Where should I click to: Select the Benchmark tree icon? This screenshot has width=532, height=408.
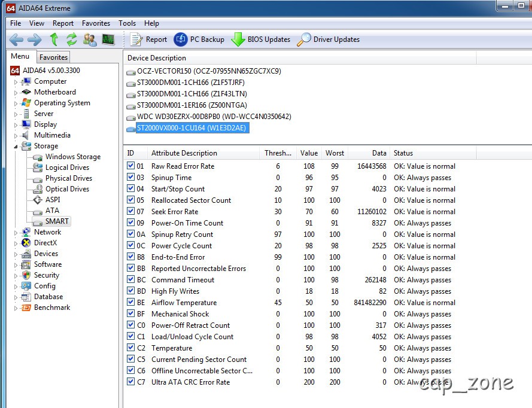click(26, 307)
